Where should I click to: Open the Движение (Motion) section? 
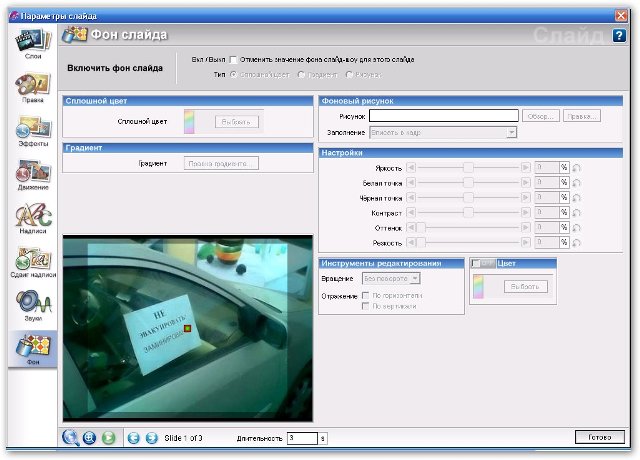pyautogui.click(x=32, y=177)
